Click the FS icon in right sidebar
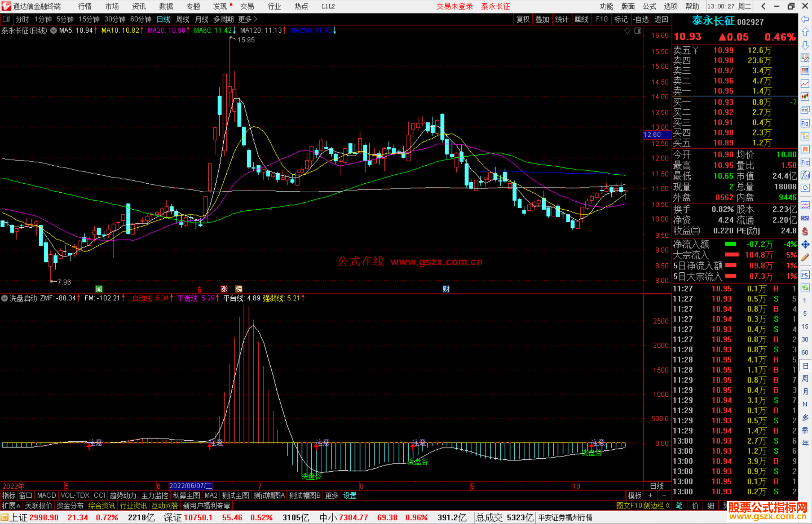812x524 pixels. click(x=805, y=275)
